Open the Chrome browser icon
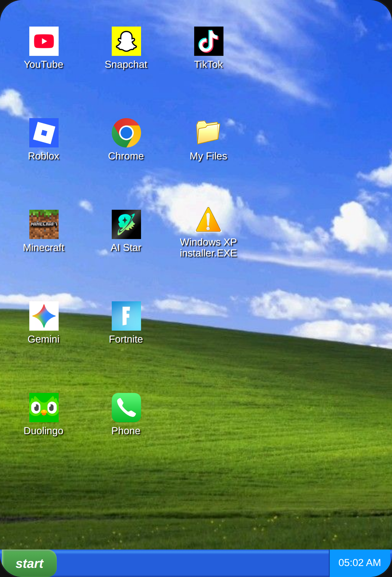The height and width of the screenshot is (577, 392). [126, 133]
